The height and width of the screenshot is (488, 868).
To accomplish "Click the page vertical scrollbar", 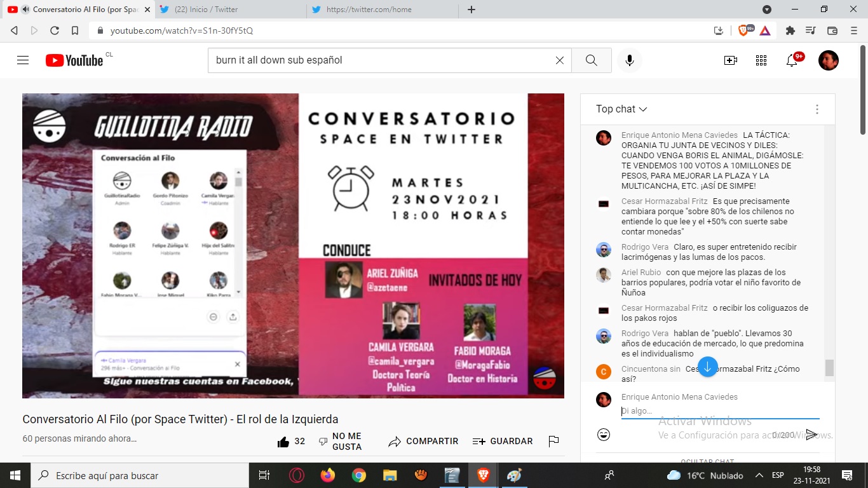I will [x=863, y=89].
